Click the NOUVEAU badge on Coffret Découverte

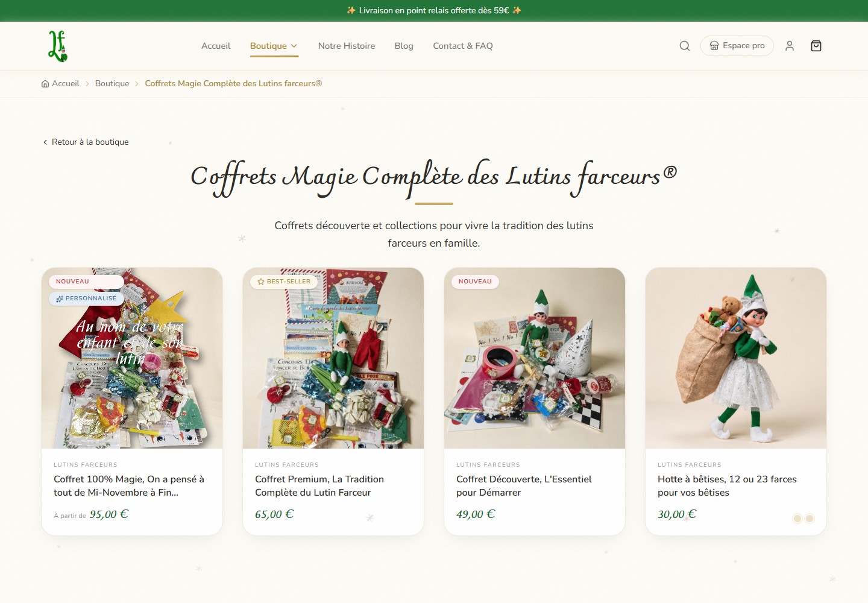coord(475,282)
